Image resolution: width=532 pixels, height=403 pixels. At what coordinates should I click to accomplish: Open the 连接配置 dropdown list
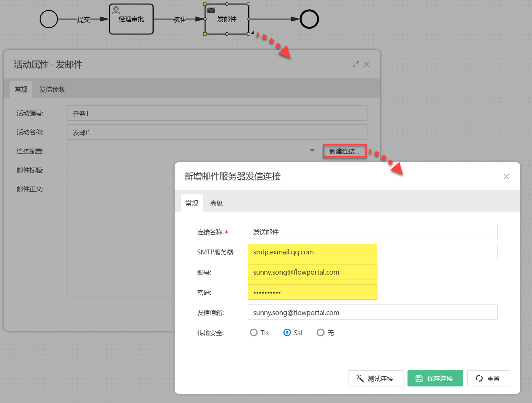coord(312,151)
